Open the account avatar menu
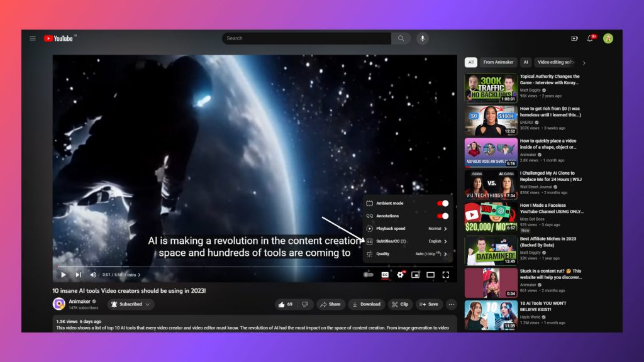The height and width of the screenshot is (362, 644). tap(608, 38)
